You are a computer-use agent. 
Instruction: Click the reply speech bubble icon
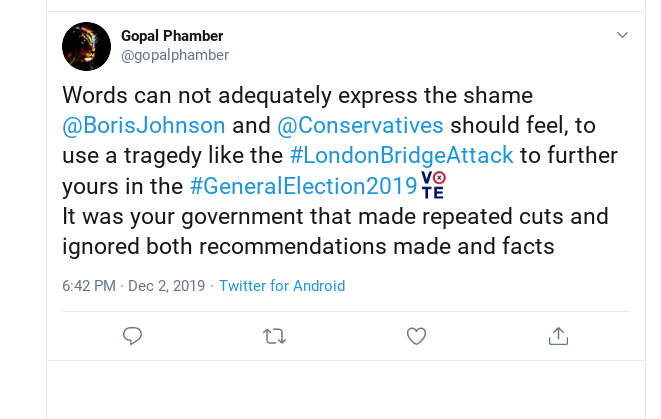[x=133, y=336]
